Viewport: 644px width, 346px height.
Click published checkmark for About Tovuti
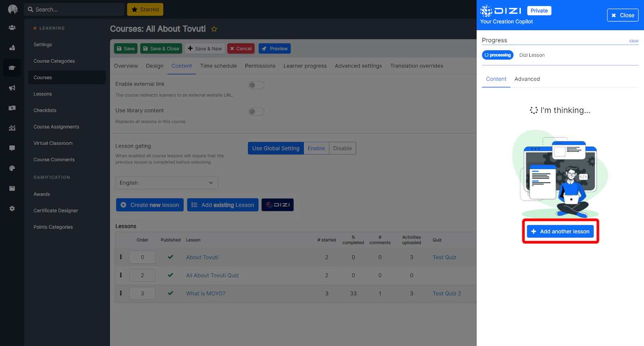coord(170,257)
